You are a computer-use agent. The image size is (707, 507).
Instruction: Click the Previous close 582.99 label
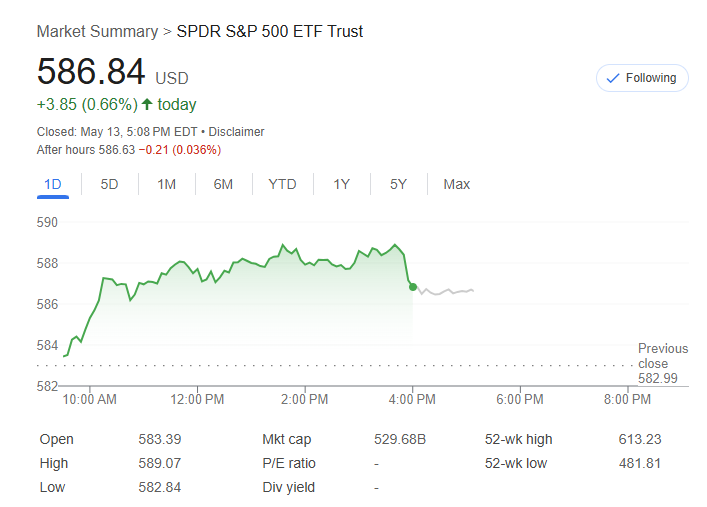pyautogui.click(x=663, y=363)
